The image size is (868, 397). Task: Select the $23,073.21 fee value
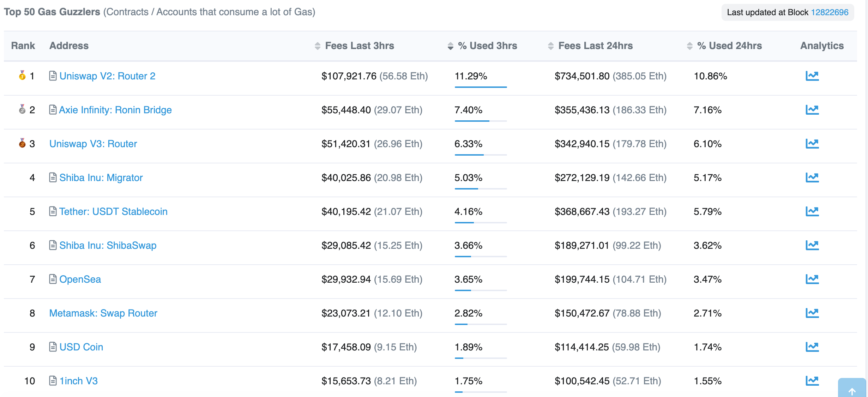[346, 313]
